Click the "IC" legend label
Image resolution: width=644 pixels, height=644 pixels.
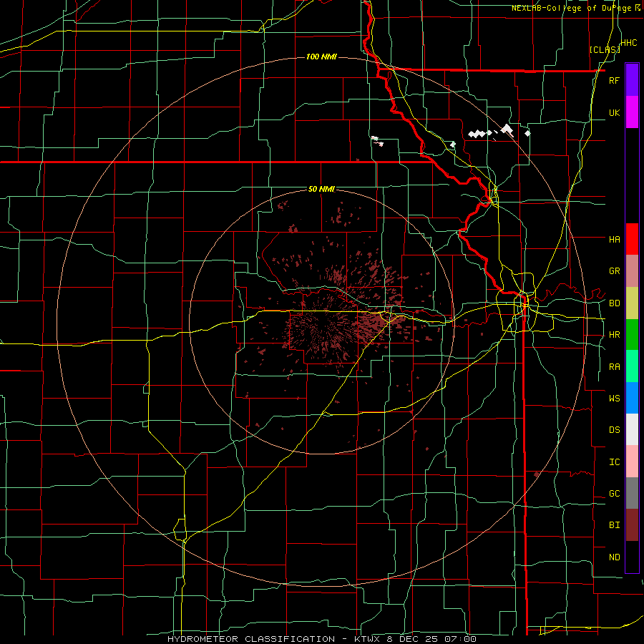pyautogui.click(x=614, y=462)
